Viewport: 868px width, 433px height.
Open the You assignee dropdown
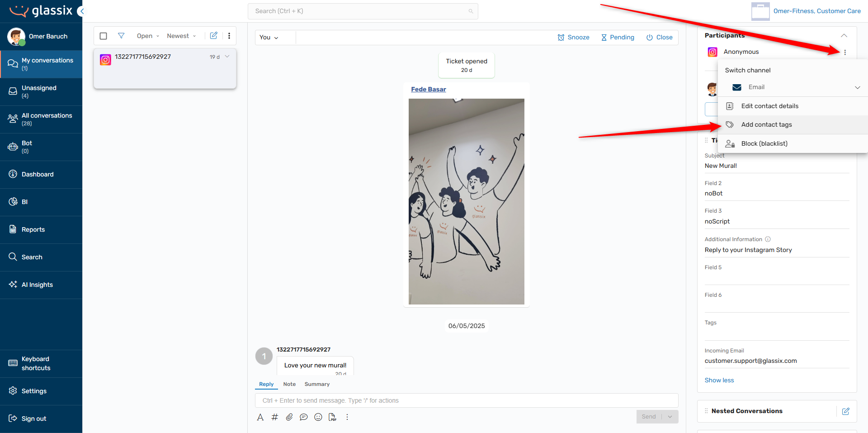(x=269, y=38)
